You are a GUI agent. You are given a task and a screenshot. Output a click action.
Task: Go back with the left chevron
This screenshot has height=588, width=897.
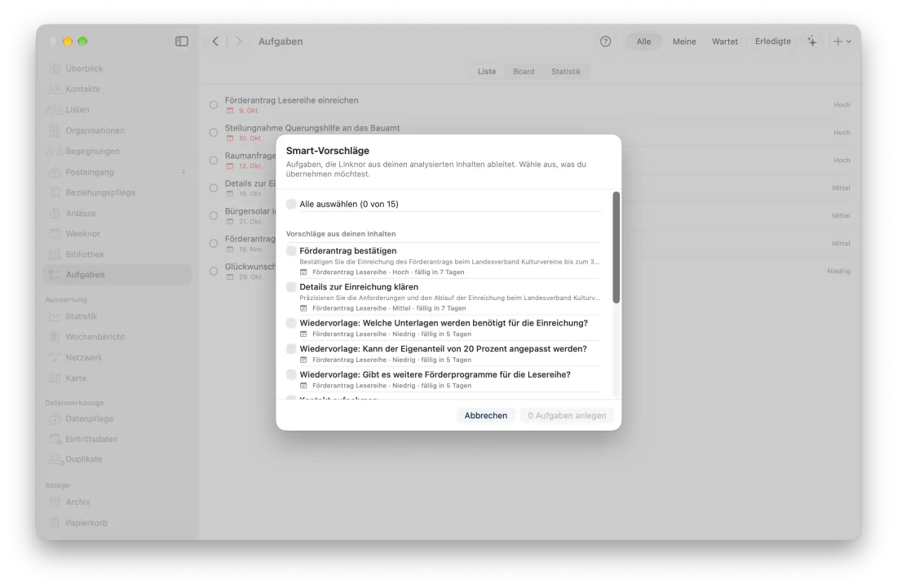coord(215,41)
